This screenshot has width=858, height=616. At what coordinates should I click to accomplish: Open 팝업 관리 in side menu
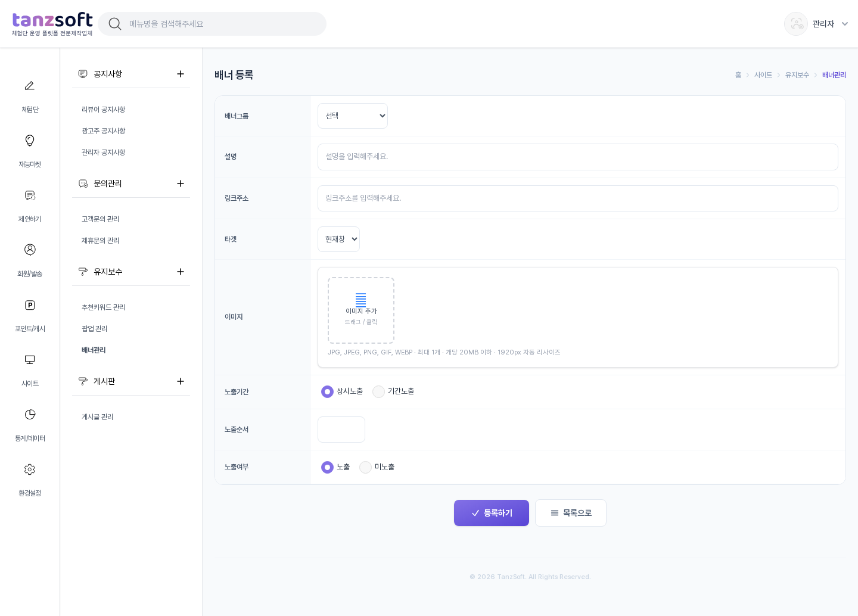pos(94,329)
